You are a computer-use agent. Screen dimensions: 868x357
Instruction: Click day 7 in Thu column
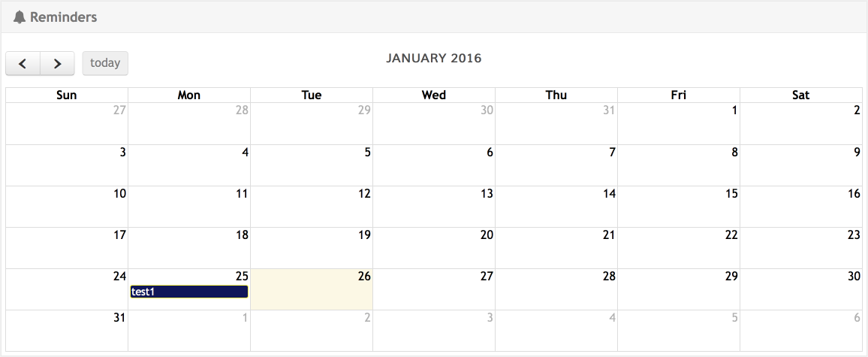[556, 165]
